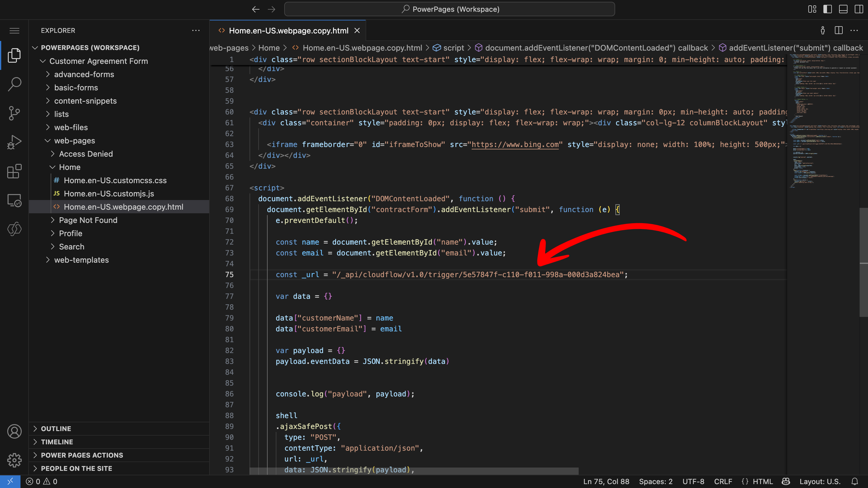Open the Accounts icon in activity bar
868x488 pixels.
(14, 431)
